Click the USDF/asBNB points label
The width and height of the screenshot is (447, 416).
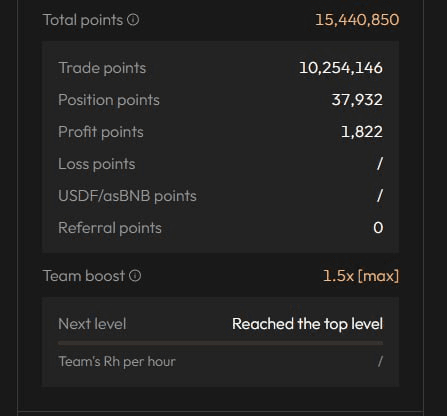tap(127, 196)
